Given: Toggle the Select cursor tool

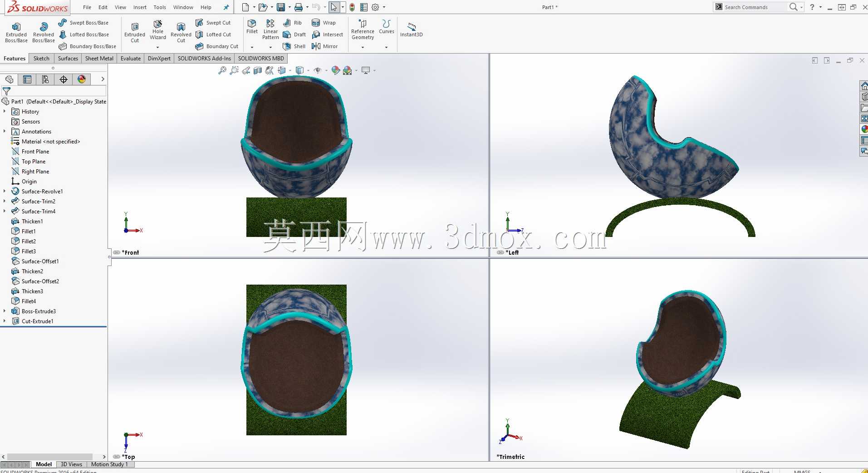Looking at the screenshot, I should point(334,7).
